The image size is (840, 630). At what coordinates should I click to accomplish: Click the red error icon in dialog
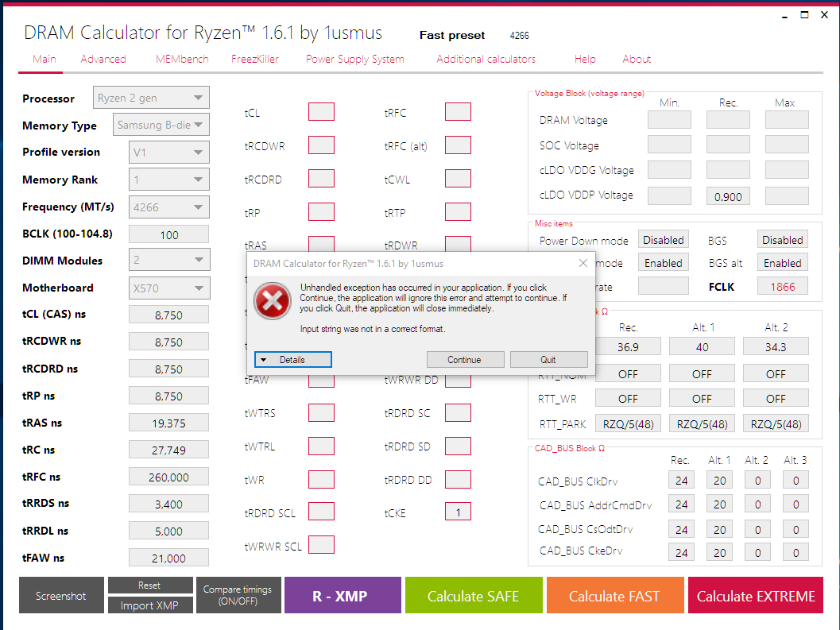pyautogui.click(x=272, y=301)
